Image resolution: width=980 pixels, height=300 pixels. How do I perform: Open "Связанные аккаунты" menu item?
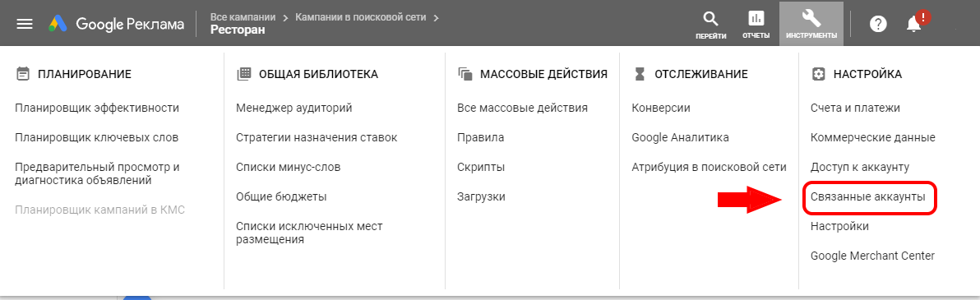click(x=867, y=197)
